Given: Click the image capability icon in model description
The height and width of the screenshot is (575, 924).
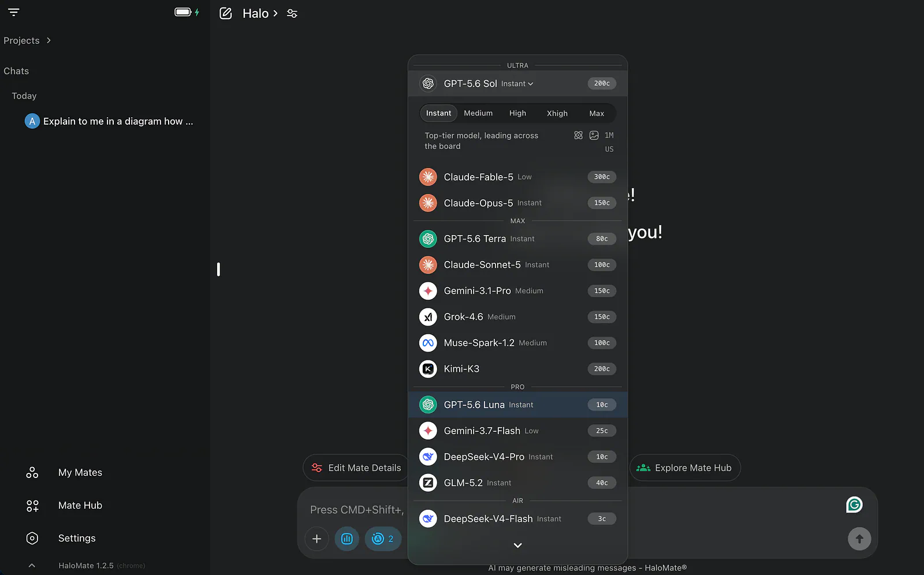Looking at the screenshot, I should [x=594, y=135].
